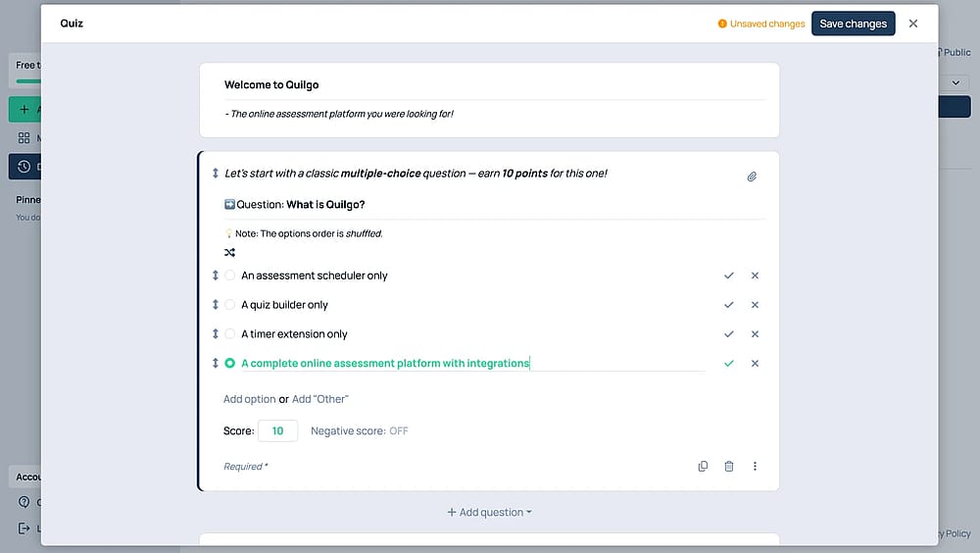Screen dimensions: 980x553
Task: Click the plus button in background sidebar
Action: pyautogui.click(x=24, y=110)
